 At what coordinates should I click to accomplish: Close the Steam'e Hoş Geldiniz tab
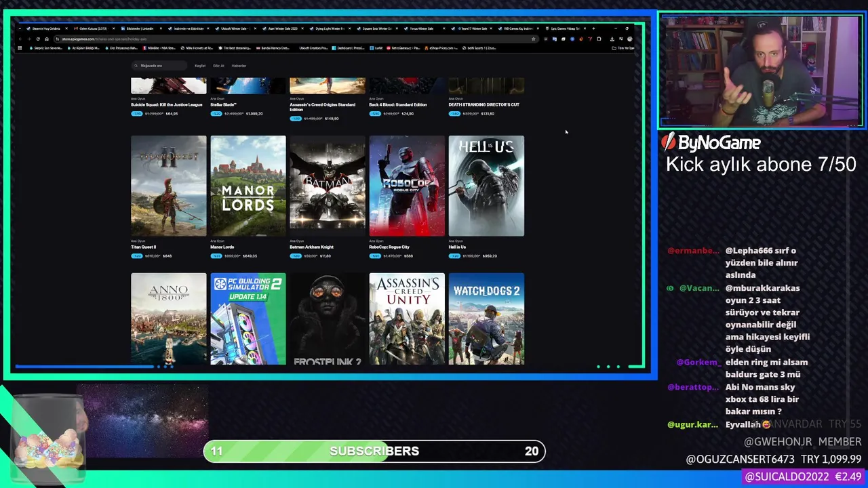66,28
